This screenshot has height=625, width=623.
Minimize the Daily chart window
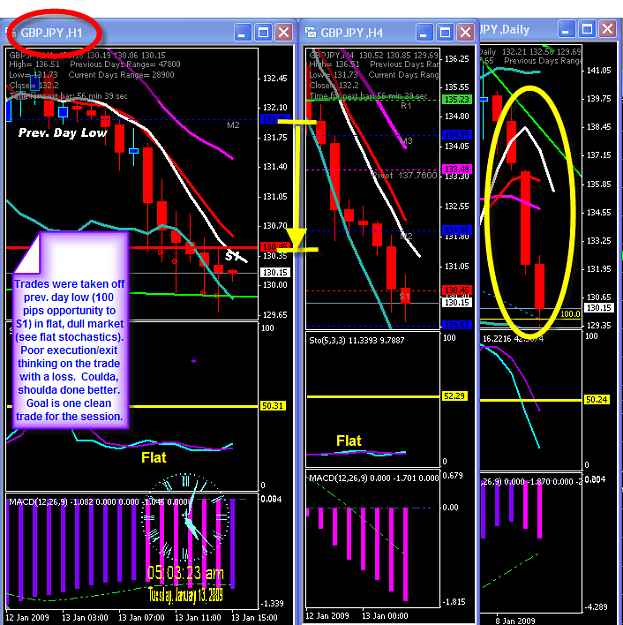566,29
